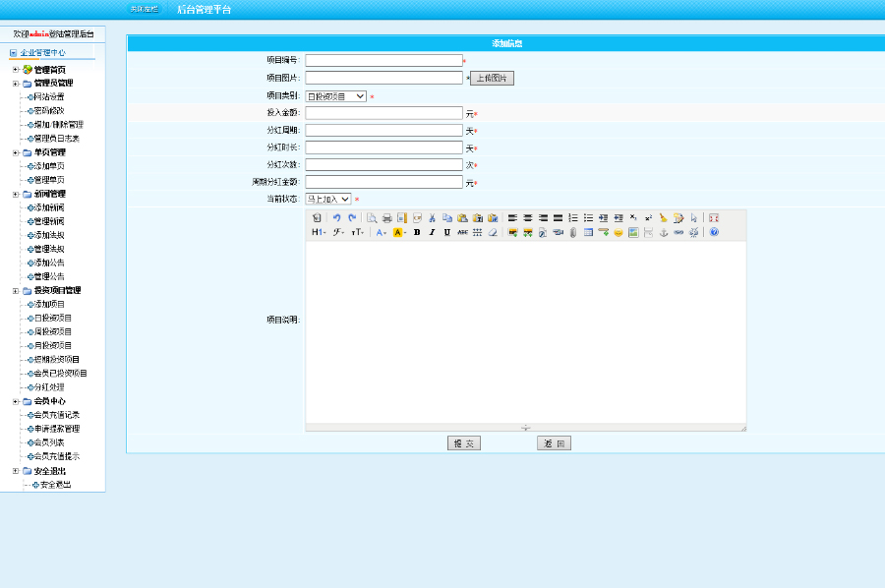Click the 上传图片 upload button
This screenshot has height=588, width=885.
pos(492,79)
